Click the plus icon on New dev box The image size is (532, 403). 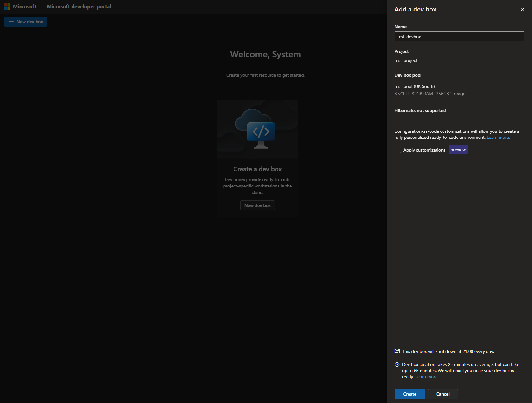[x=11, y=22]
